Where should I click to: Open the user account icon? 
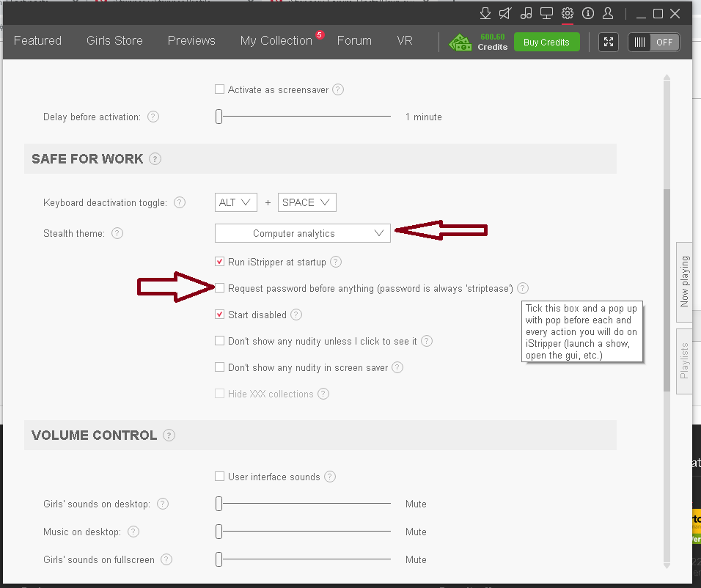click(608, 13)
